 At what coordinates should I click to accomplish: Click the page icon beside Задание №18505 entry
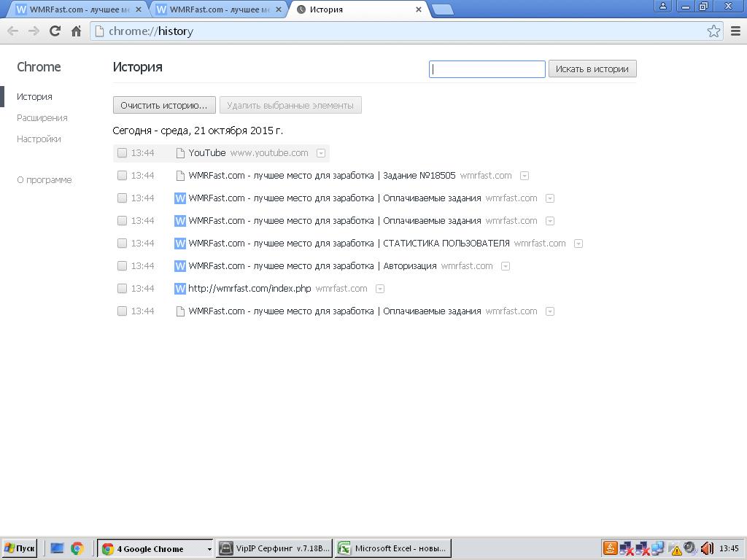pos(180,176)
